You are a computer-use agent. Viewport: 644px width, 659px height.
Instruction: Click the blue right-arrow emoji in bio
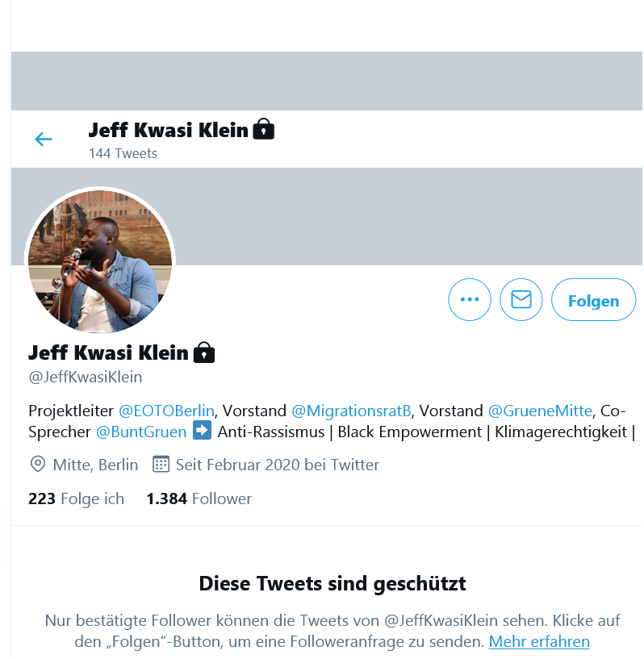coord(203,431)
